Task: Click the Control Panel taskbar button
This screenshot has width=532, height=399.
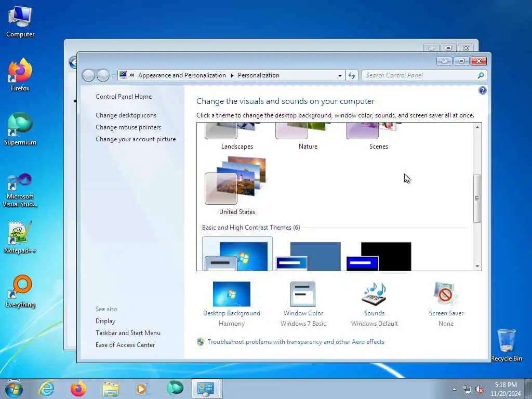Action: [206, 389]
